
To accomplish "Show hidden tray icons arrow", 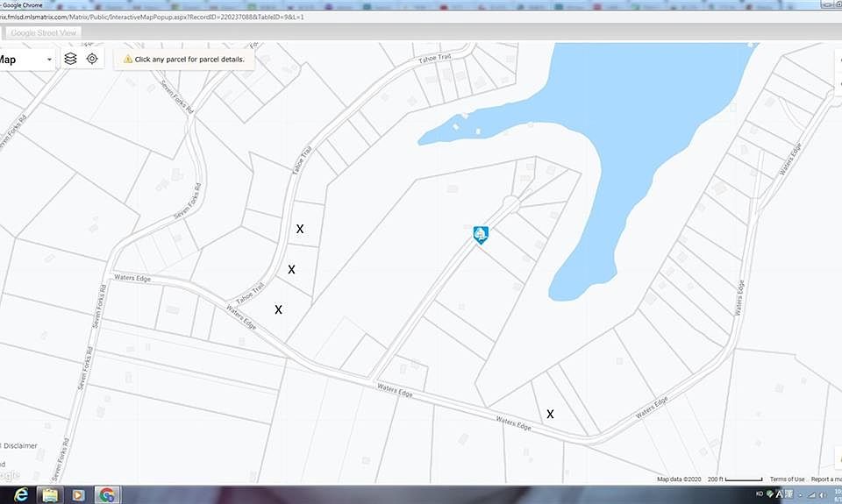I will pyautogui.click(x=801, y=495).
